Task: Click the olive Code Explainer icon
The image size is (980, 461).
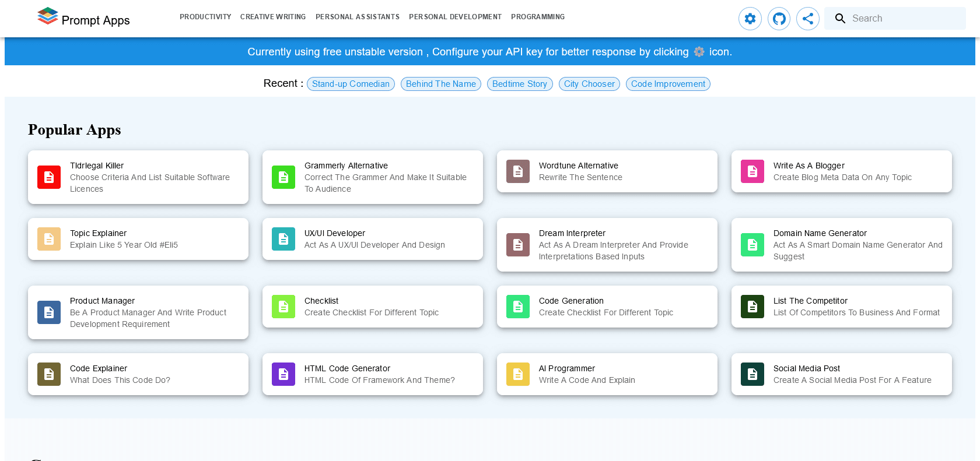Action: tap(49, 374)
